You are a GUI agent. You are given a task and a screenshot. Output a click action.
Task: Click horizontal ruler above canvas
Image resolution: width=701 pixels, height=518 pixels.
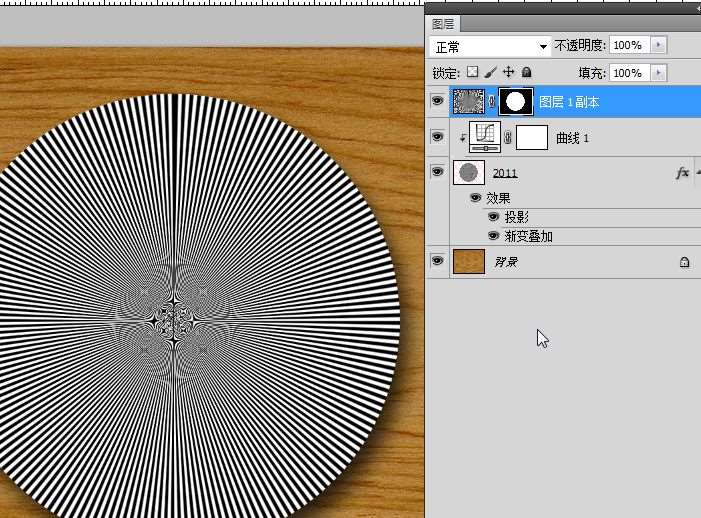[x=212, y=3]
